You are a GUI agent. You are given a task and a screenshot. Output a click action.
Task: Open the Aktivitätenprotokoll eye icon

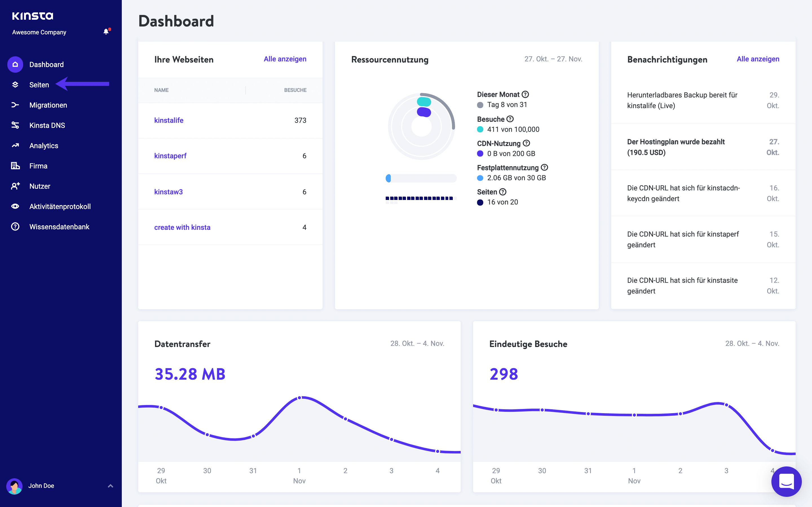click(x=15, y=206)
